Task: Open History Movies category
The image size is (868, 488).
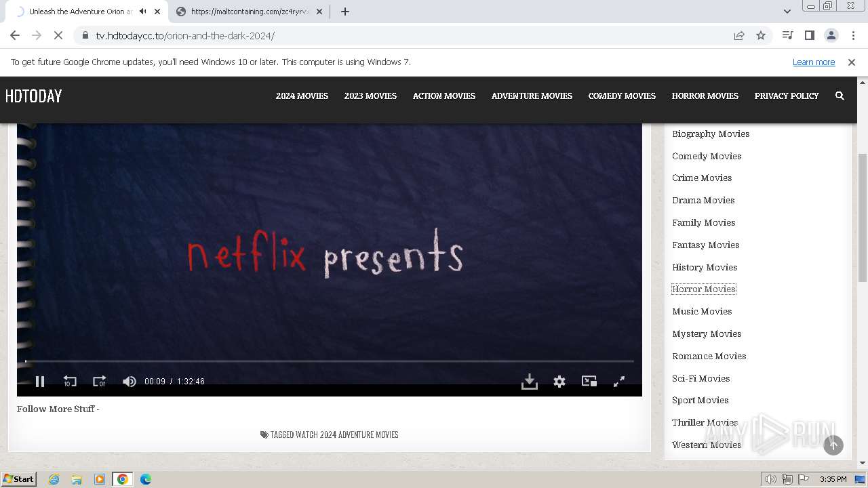Action: coord(705,267)
